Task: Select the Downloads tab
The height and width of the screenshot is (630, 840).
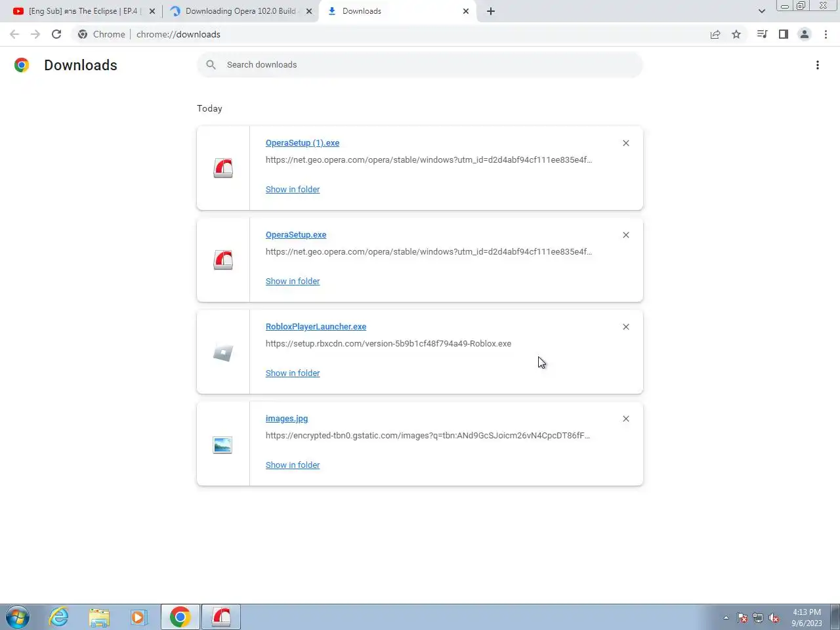Action: (x=398, y=11)
